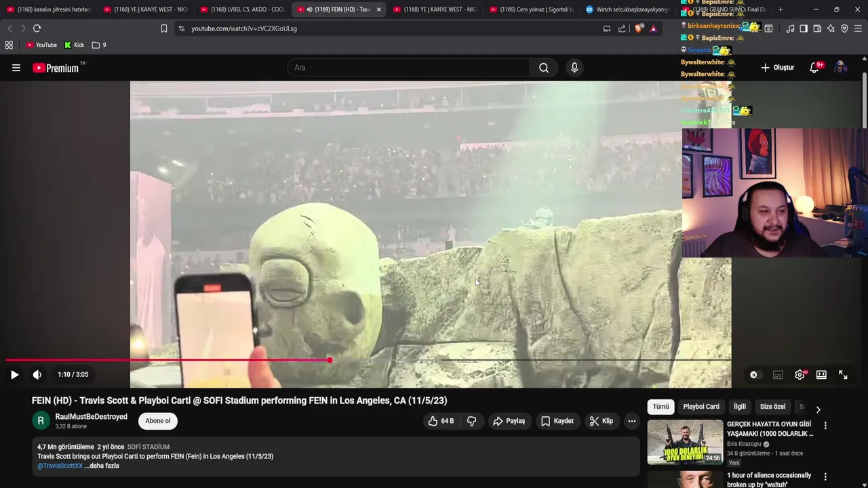Expand description with ...daha fazla

point(102,466)
